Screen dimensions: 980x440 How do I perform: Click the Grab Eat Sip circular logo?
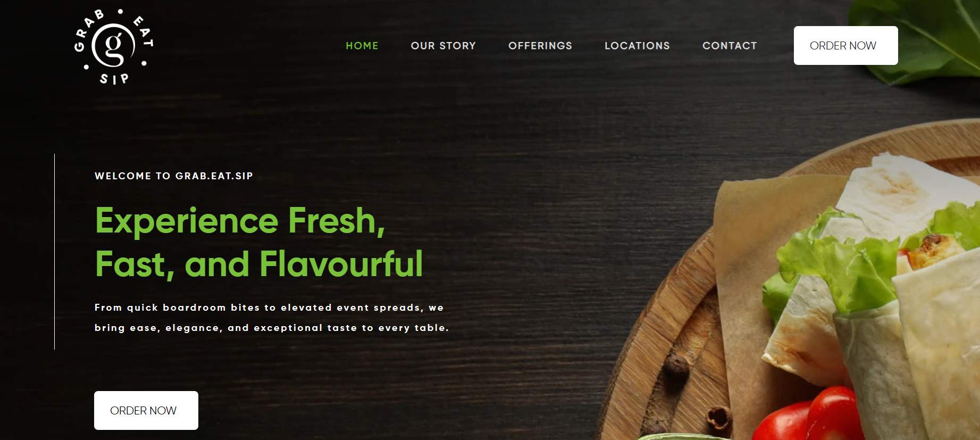[114, 46]
